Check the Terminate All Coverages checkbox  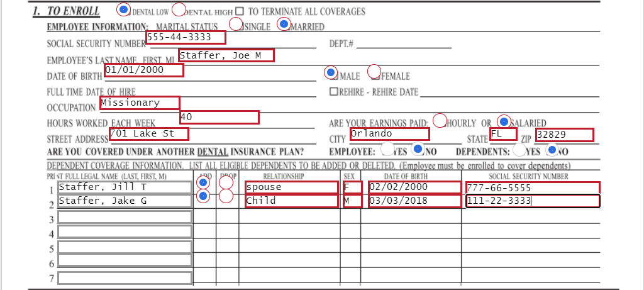click(240, 11)
